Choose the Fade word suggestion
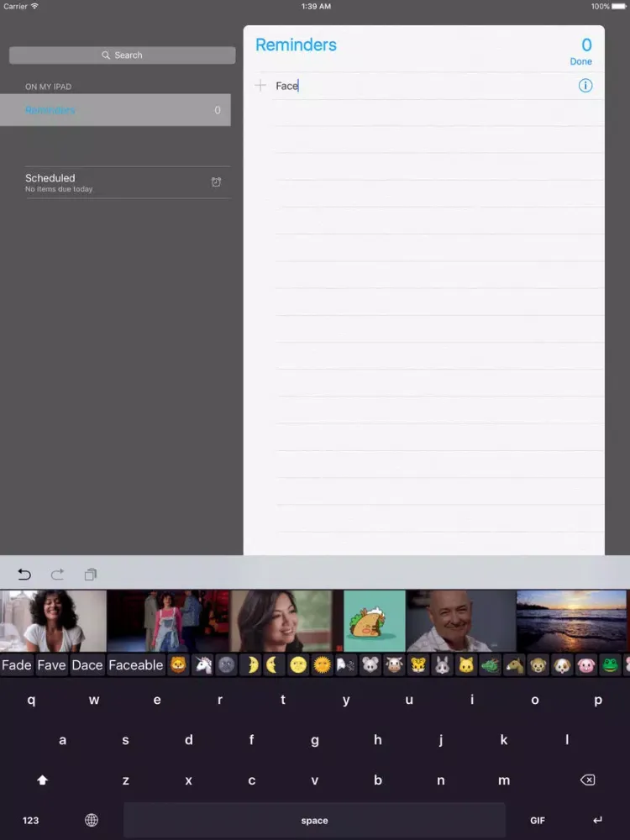The width and height of the screenshot is (630, 840). pos(17,664)
